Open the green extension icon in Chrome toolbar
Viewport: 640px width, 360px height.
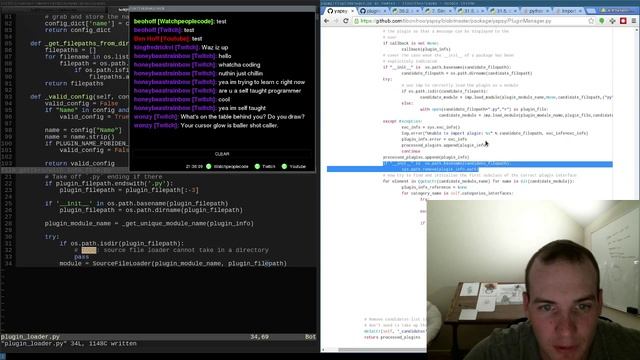click(x=602, y=21)
